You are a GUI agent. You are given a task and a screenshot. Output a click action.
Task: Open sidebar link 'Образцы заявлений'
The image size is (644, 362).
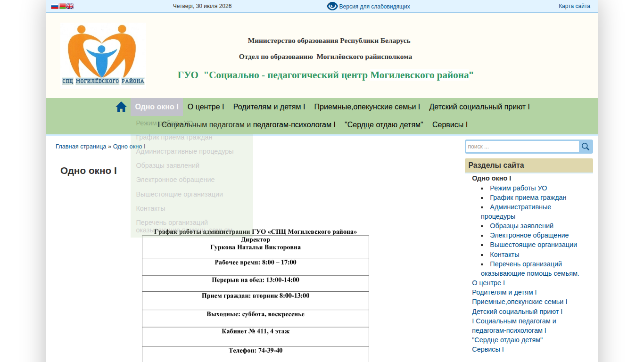[522, 226]
